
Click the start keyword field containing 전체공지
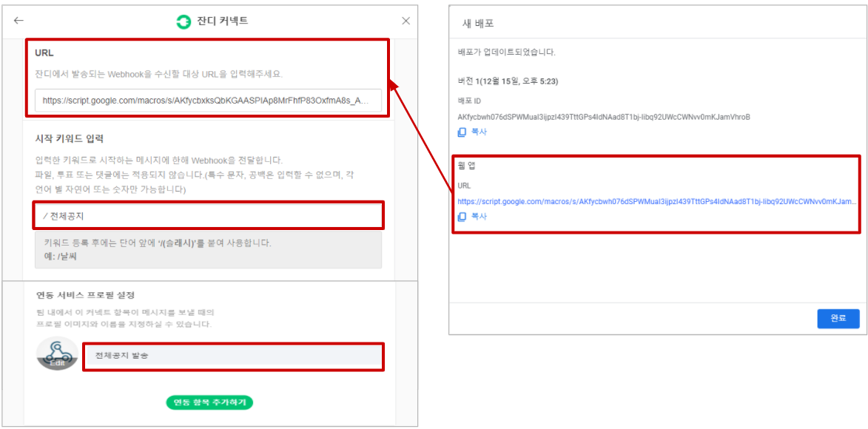[208, 215]
